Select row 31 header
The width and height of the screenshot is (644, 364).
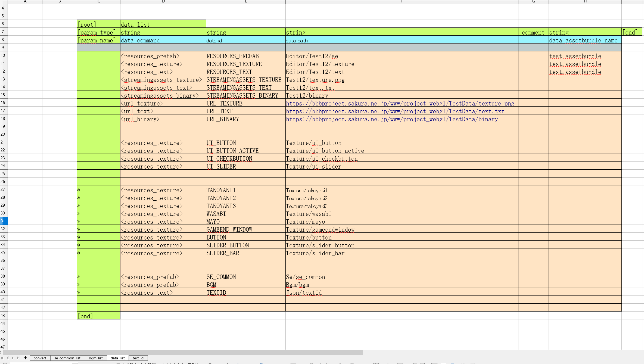coord(4,221)
